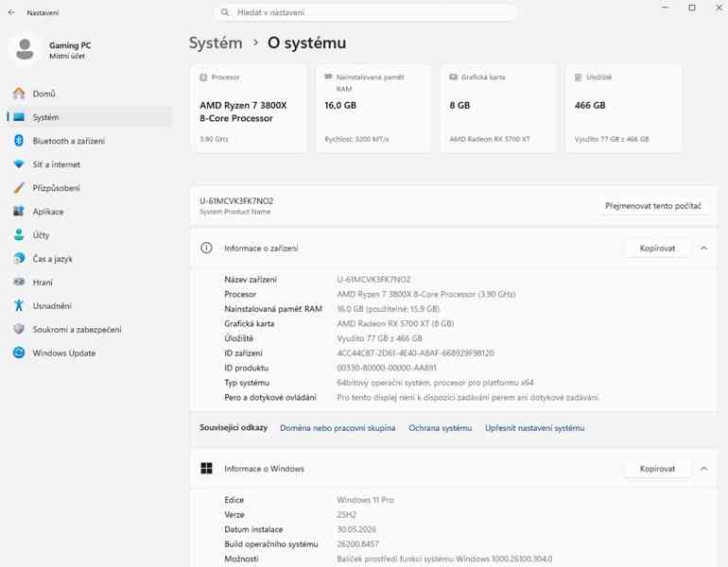Collapse the Informace o Windows section
This screenshot has width=728, height=567.
[703, 469]
